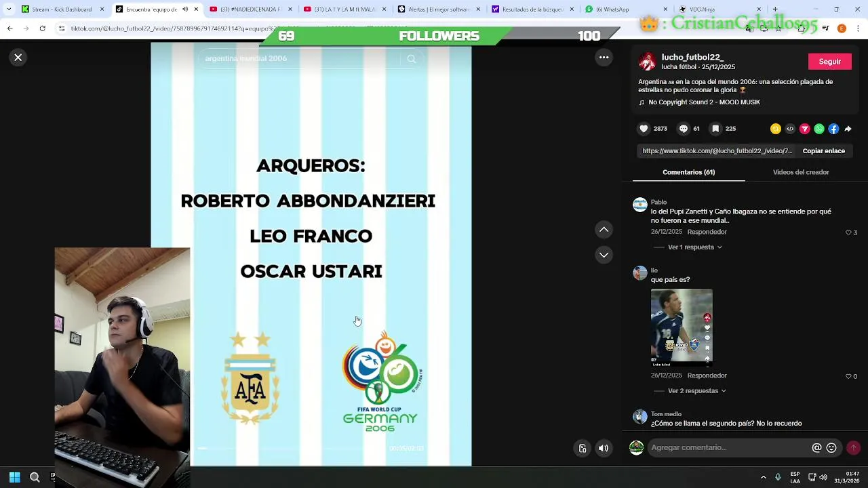Expand Ver 2 respuestas under lio's comment
This screenshot has height=488, width=868.
(696, 391)
